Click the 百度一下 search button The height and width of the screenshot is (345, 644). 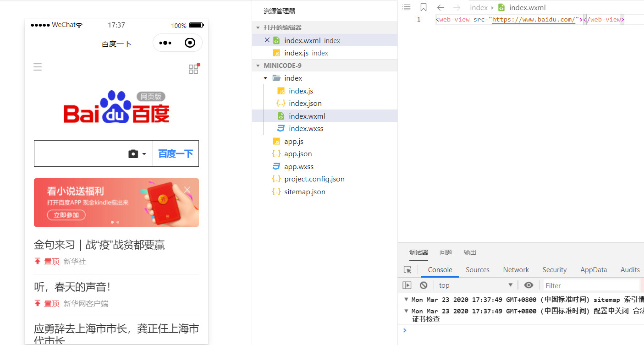coord(176,153)
